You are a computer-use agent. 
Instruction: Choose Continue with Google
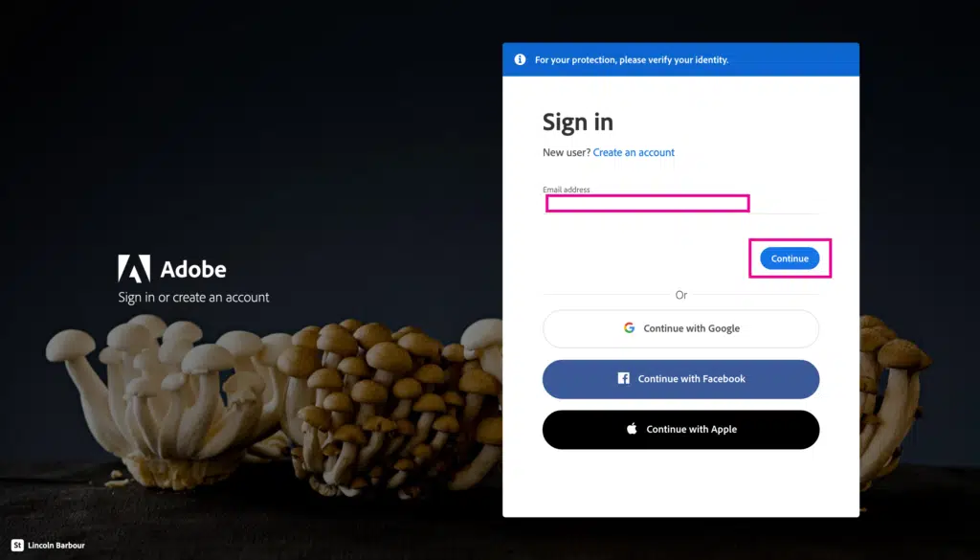(680, 328)
